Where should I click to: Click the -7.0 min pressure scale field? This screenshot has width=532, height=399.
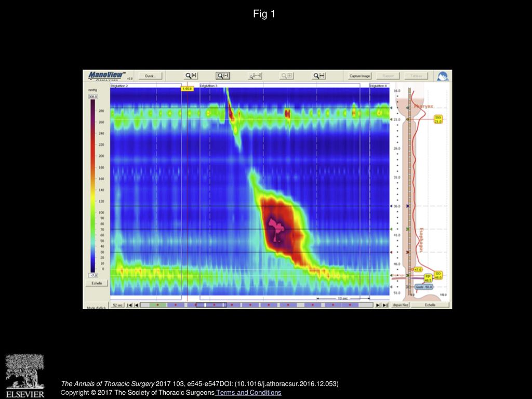92,275
